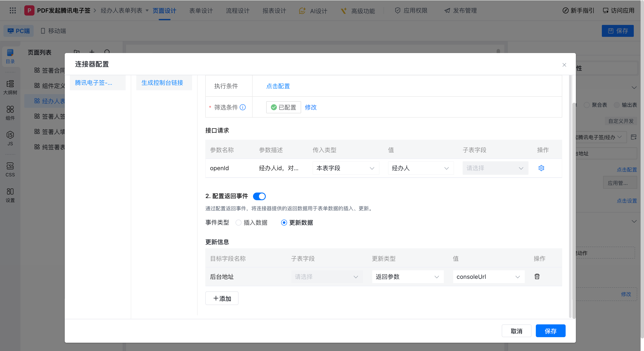Select the 插入数据 radio option
This screenshot has height=351, width=644.
coord(238,223)
